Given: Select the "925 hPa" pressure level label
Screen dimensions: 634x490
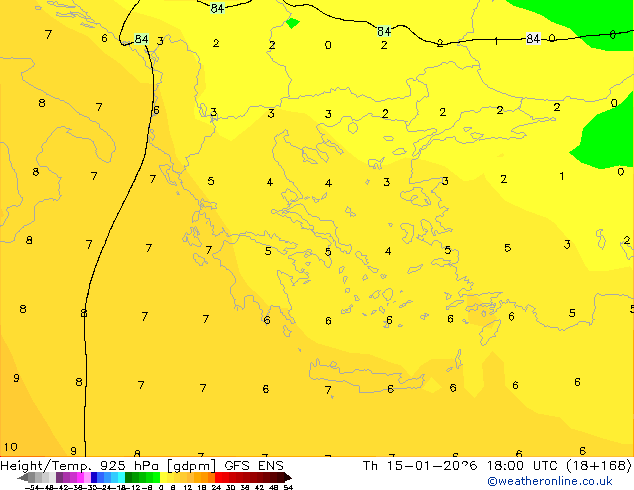Looking at the screenshot, I should click(x=129, y=466).
